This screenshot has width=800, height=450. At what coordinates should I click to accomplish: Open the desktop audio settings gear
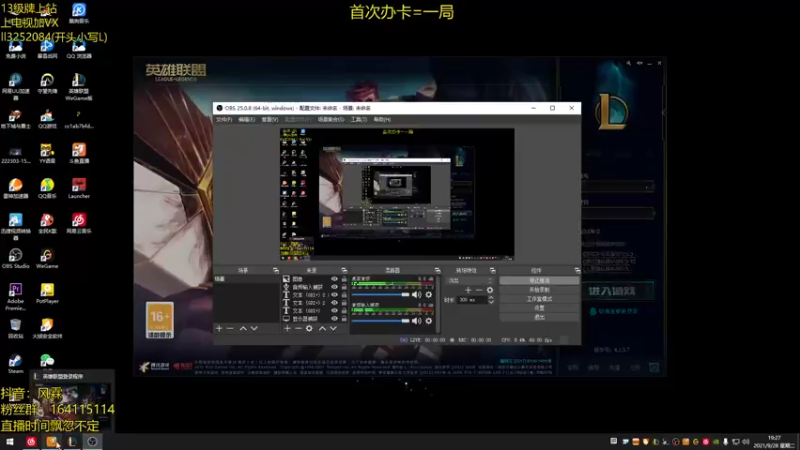pyautogui.click(x=429, y=294)
